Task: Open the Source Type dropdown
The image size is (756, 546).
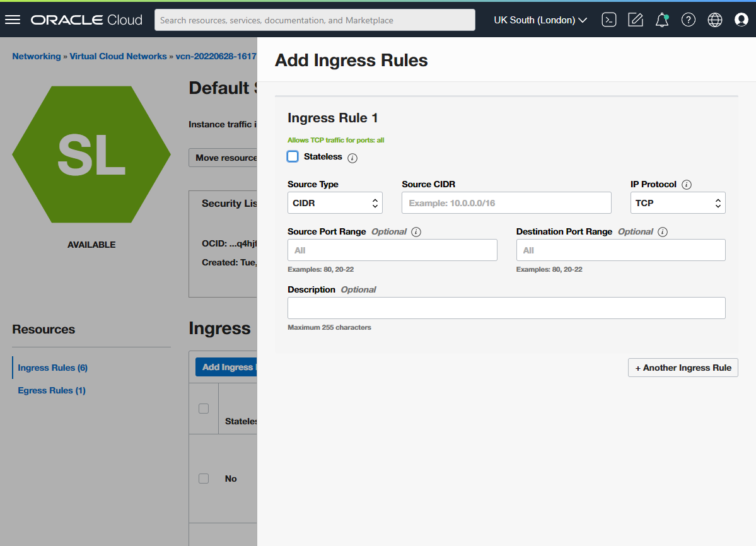Action: pos(335,203)
